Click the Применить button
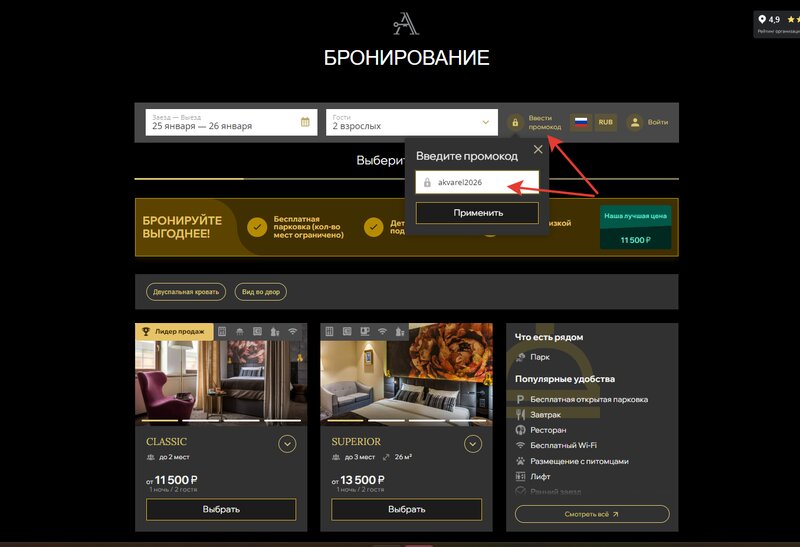This screenshot has height=547, width=800. coord(478,213)
